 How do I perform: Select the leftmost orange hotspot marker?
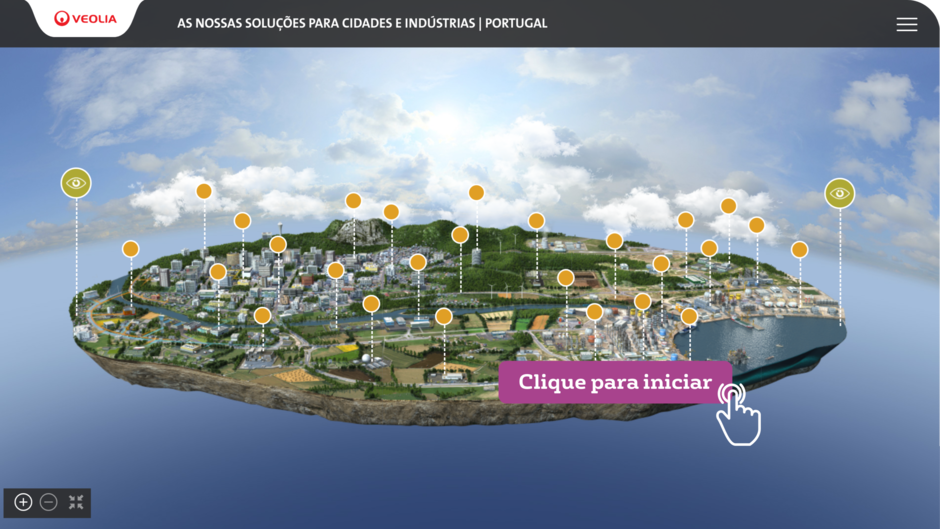pyautogui.click(x=131, y=249)
